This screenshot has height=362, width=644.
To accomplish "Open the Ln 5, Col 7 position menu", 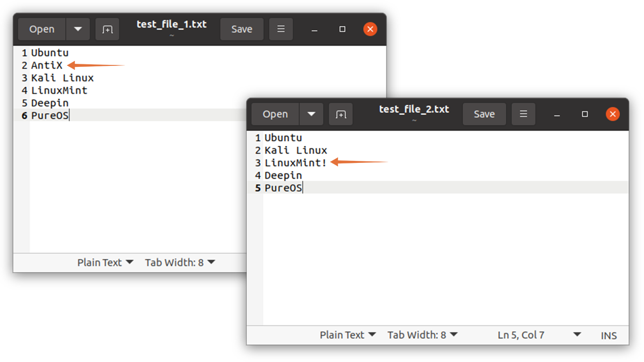I will click(x=521, y=335).
